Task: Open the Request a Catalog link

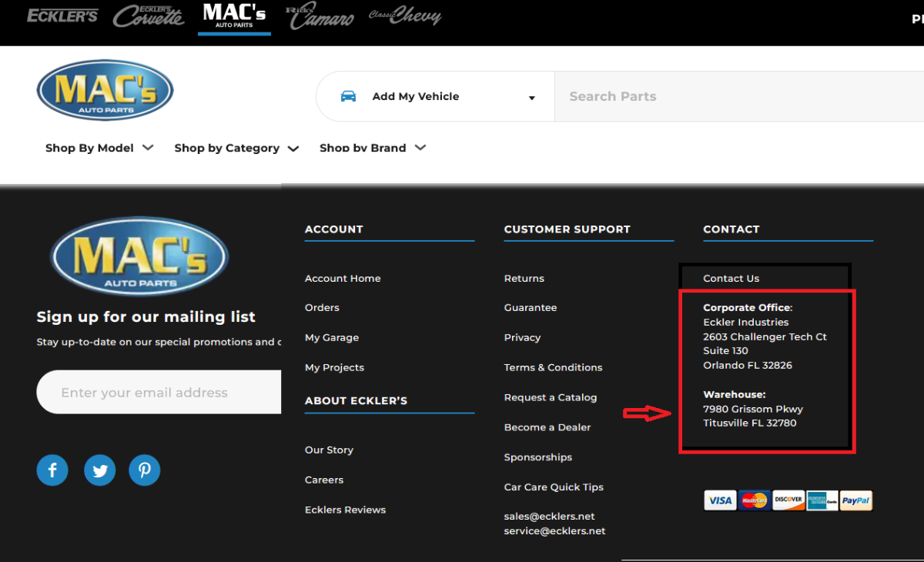Action: (x=550, y=397)
